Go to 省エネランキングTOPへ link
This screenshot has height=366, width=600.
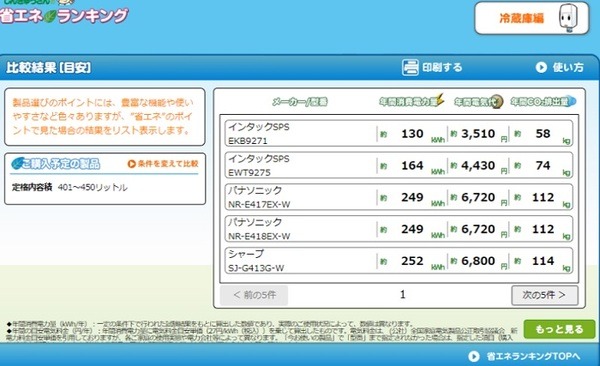(x=524, y=356)
